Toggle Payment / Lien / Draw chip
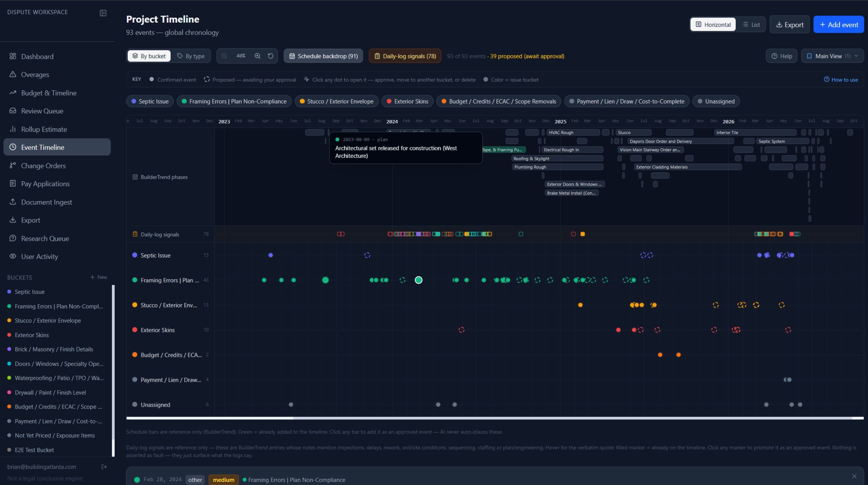This screenshot has height=485, width=868. coord(627,101)
